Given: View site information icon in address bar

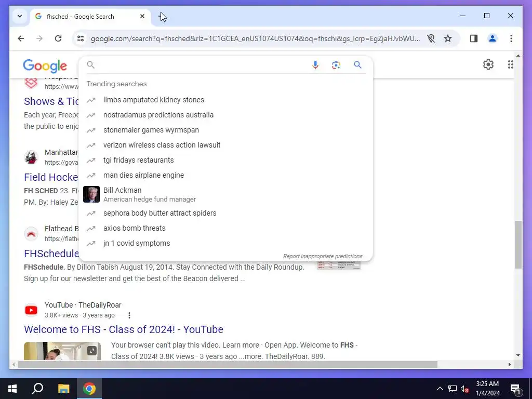Looking at the screenshot, I should 81,38.
